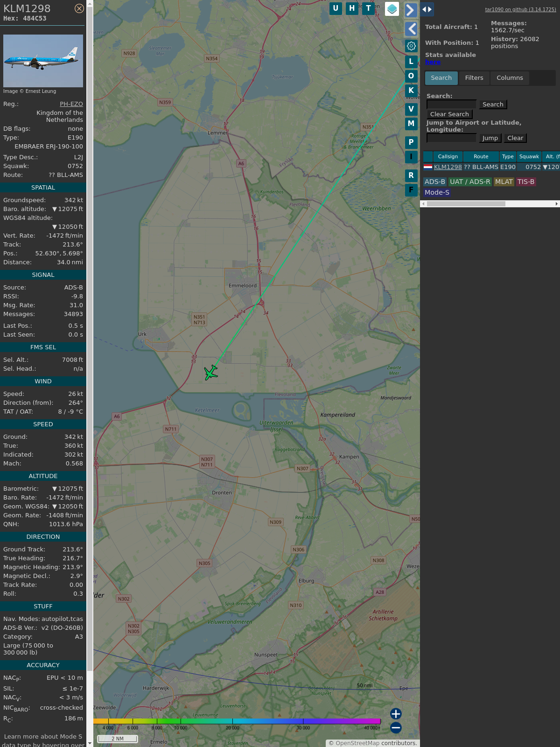Toggle the P map option button
The image size is (560, 747).
pyautogui.click(x=411, y=142)
